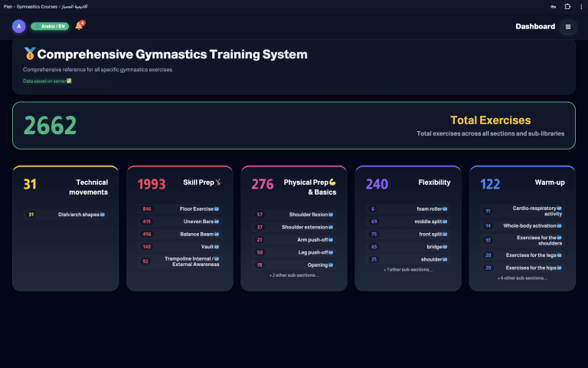Select the 'Shoulder flexion' sub-section label

tap(309, 215)
